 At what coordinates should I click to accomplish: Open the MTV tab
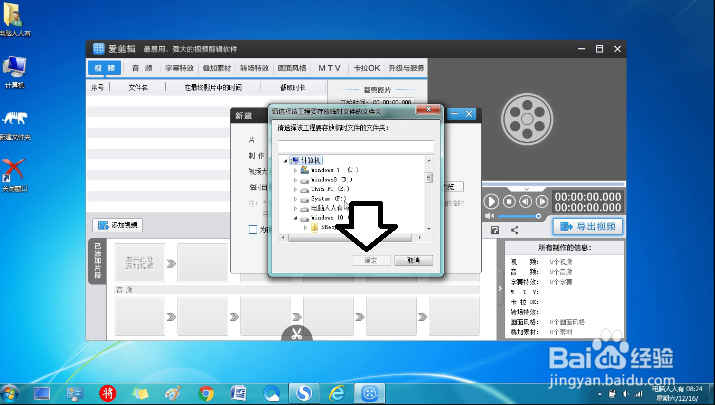coord(329,68)
